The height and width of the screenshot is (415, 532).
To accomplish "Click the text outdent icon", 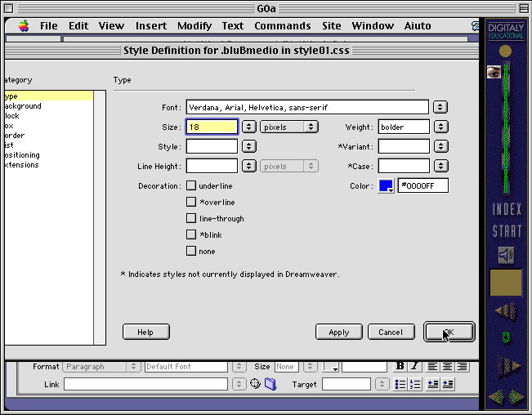I will pos(432,384).
